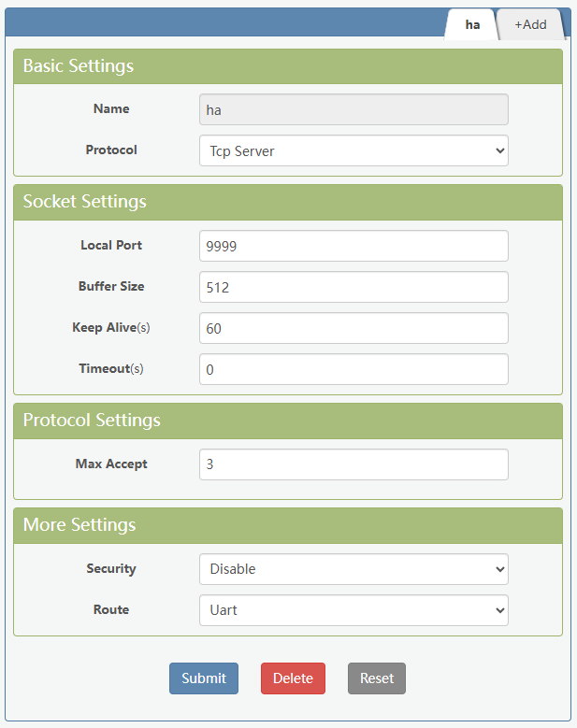Focus the Timeout value field
This screenshot has height=728, width=577.
353,369
